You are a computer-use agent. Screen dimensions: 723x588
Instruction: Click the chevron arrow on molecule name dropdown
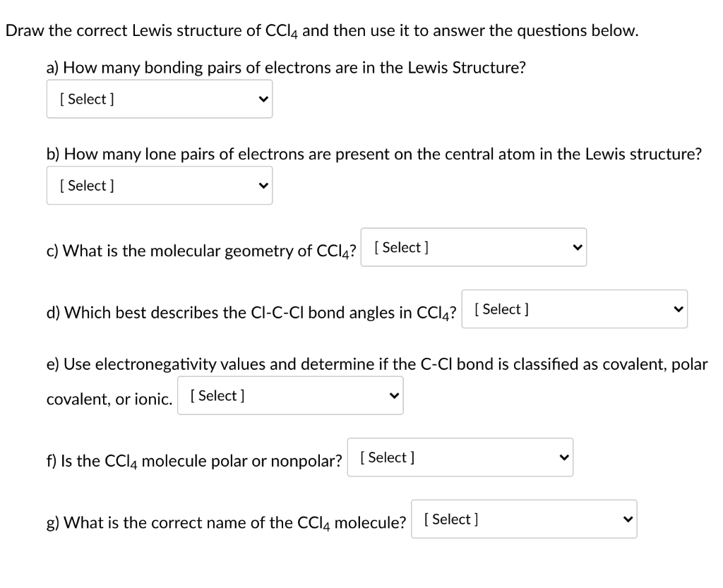[628, 518]
